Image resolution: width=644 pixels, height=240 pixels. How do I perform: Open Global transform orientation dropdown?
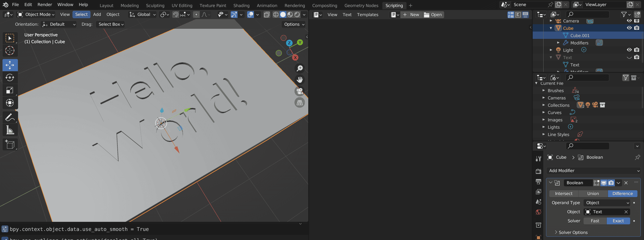tap(142, 15)
